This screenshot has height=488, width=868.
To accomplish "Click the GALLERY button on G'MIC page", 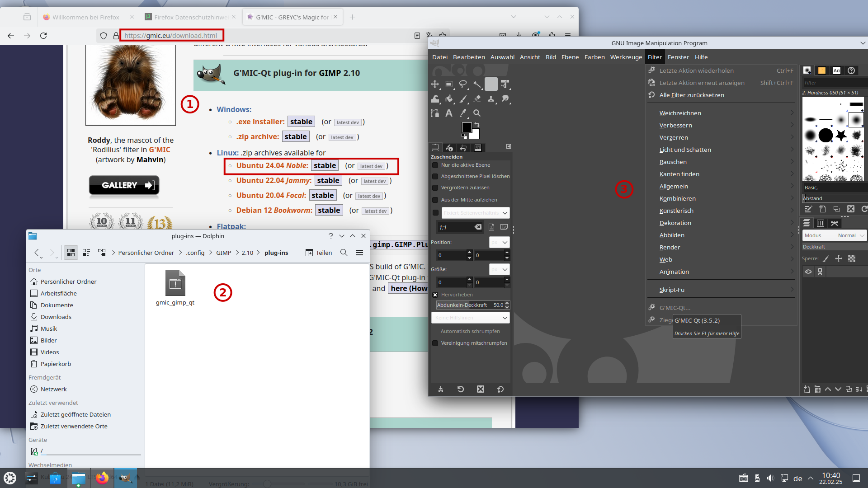I will pos(124,185).
